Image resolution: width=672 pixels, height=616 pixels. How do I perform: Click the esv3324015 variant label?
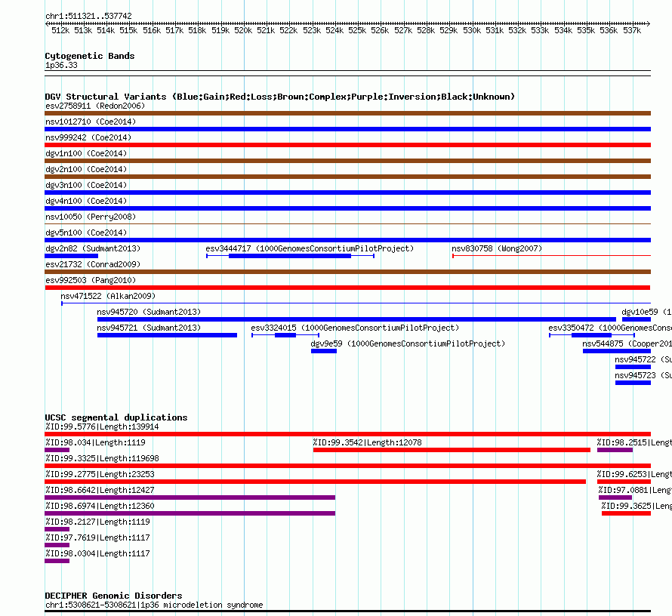pyautogui.click(x=355, y=328)
